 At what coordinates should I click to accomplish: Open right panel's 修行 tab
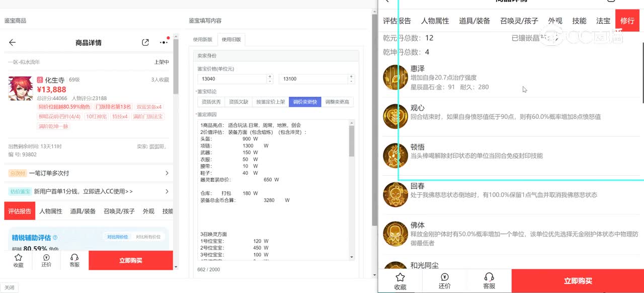(x=627, y=21)
